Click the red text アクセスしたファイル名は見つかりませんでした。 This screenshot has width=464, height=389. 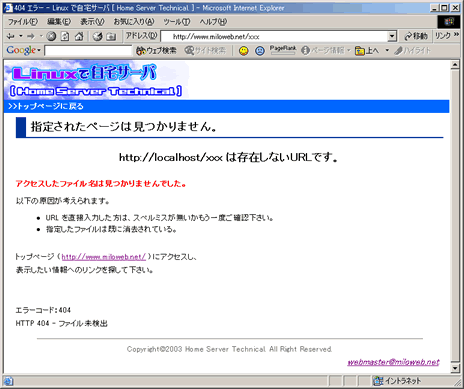(x=101, y=184)
